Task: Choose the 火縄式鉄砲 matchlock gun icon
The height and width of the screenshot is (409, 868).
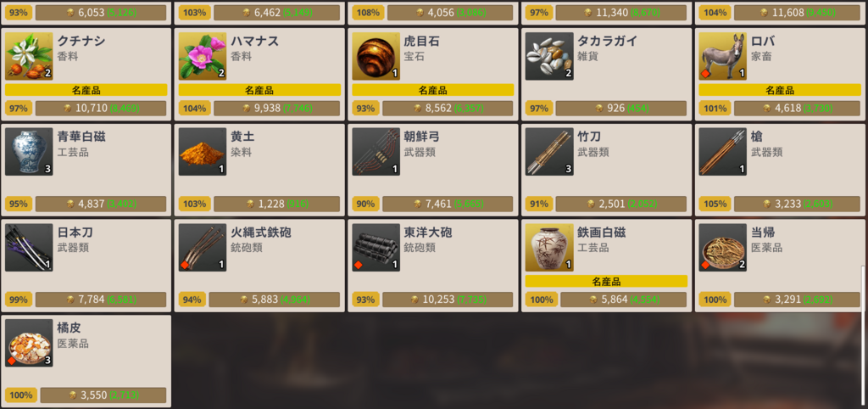Action: coord(203,248)
